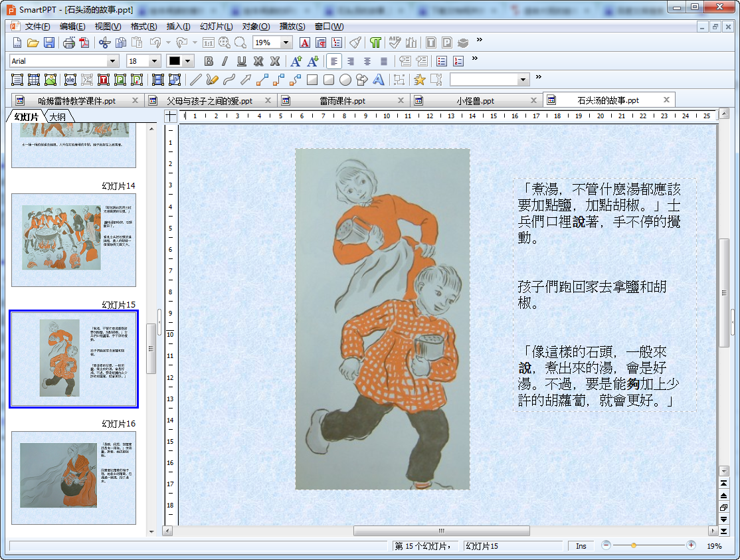Open the Arial font name dropdown
Screen dimensions: 740x560
pos(112,61)
